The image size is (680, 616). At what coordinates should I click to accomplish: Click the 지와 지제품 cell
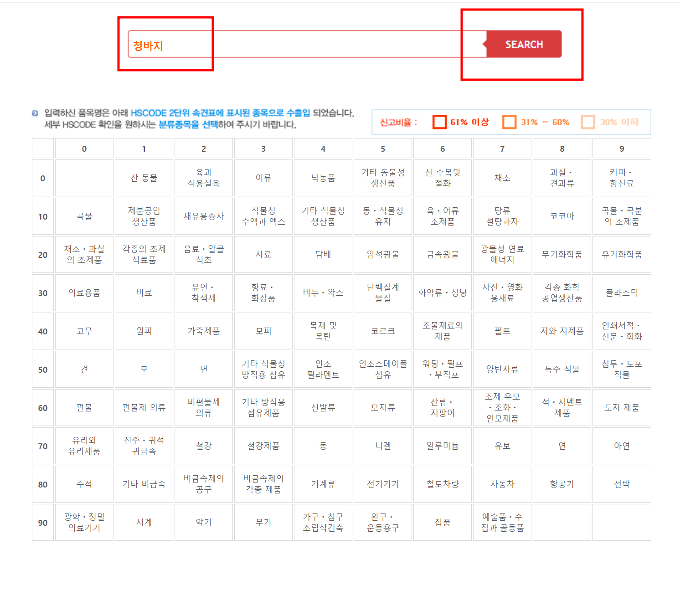click(x=562, y=331)
